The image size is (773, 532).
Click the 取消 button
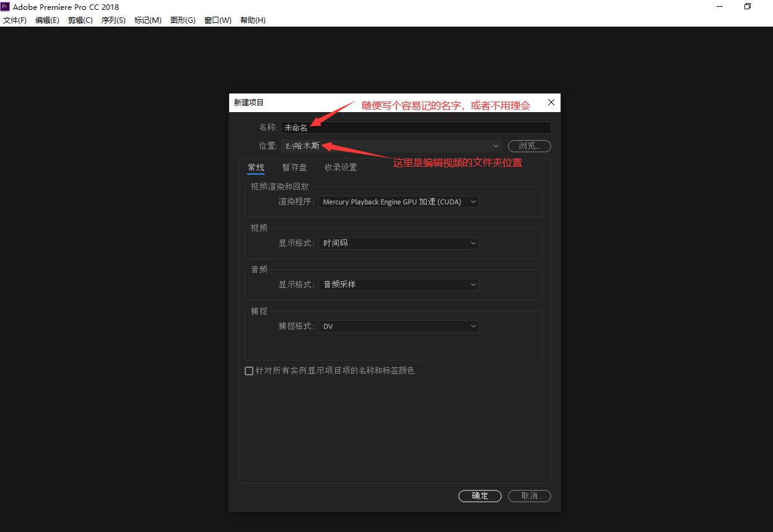[x=529, y=495]
